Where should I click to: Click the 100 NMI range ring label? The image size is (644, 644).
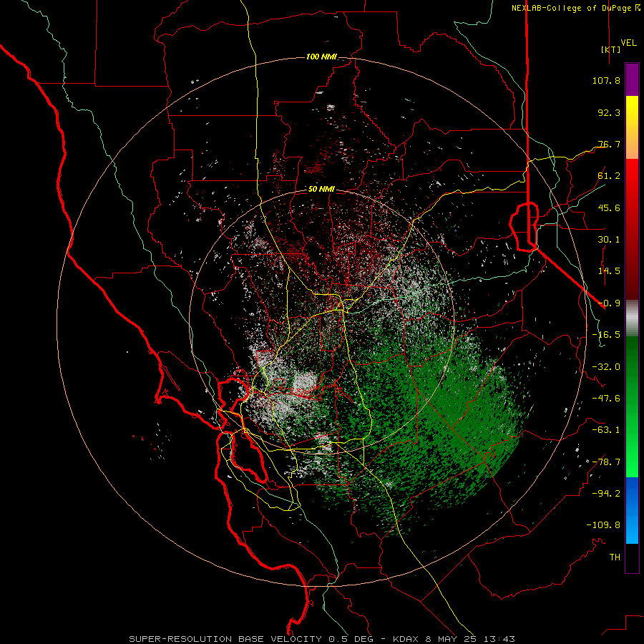pos(321,57)
